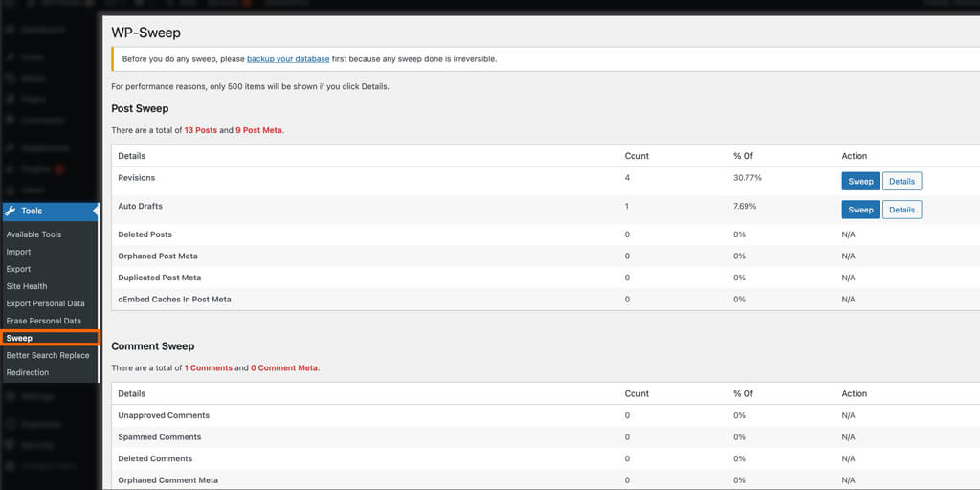Follow the 'backup your database' link
This screenshot has width=980, height=490.
[x=288, y=59]
